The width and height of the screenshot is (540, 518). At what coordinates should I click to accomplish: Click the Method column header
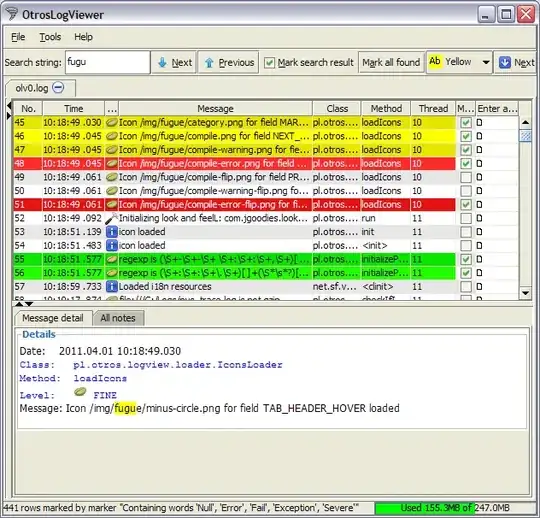(x=386, y=108)
